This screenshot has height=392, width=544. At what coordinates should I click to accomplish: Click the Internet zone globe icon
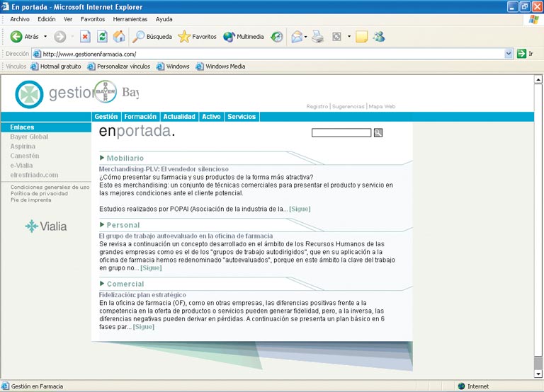pyautogui.click(x=461, y=386)
